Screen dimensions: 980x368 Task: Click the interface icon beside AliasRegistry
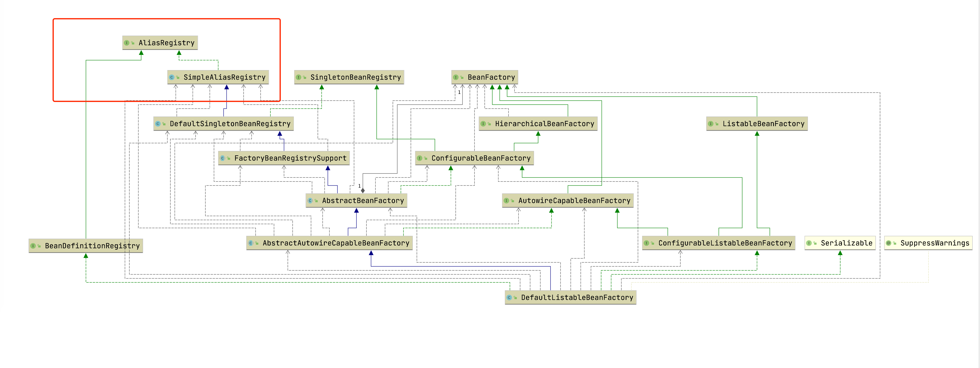[127, 43]
